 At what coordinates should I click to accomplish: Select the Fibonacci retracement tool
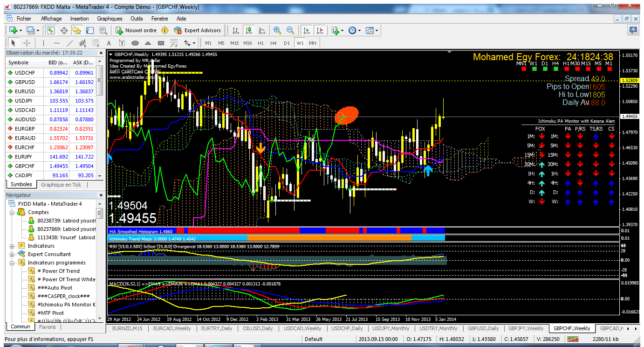(x=96, y=43)
